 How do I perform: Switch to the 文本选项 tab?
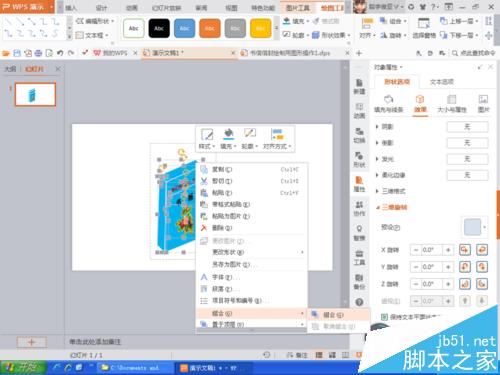pos(441,82)
